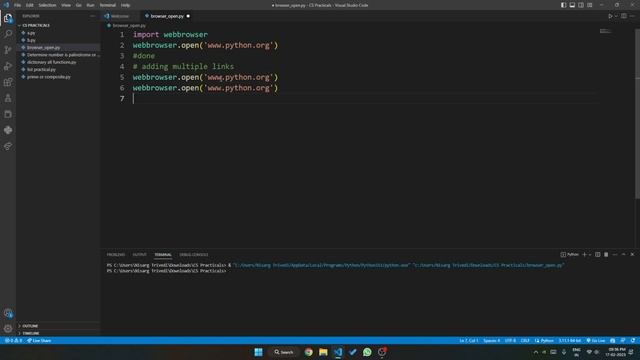Viewport: 640px width, 360px height.
Task: Open the Customize Layout button
Action: point(590,5)
